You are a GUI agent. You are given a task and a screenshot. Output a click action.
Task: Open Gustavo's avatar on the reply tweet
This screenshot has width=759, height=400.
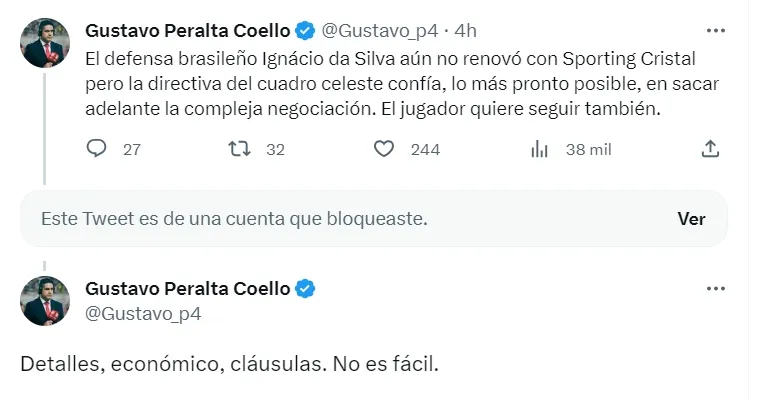point(45,301)
